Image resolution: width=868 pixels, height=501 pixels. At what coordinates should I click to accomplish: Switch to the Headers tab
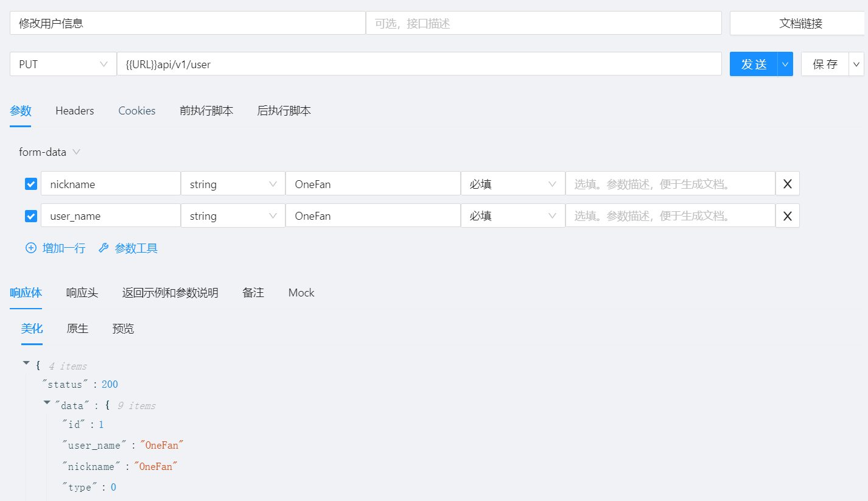74,110
